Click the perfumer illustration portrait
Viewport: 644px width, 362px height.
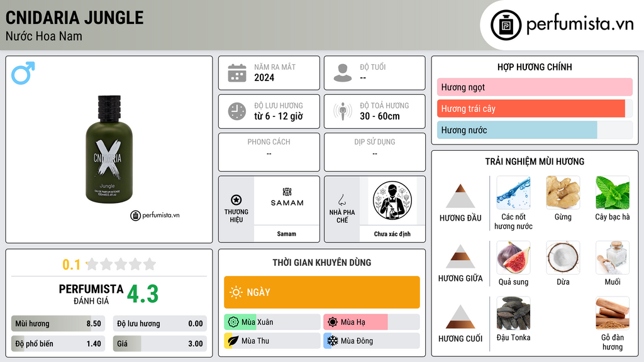(x=392, y=200)
